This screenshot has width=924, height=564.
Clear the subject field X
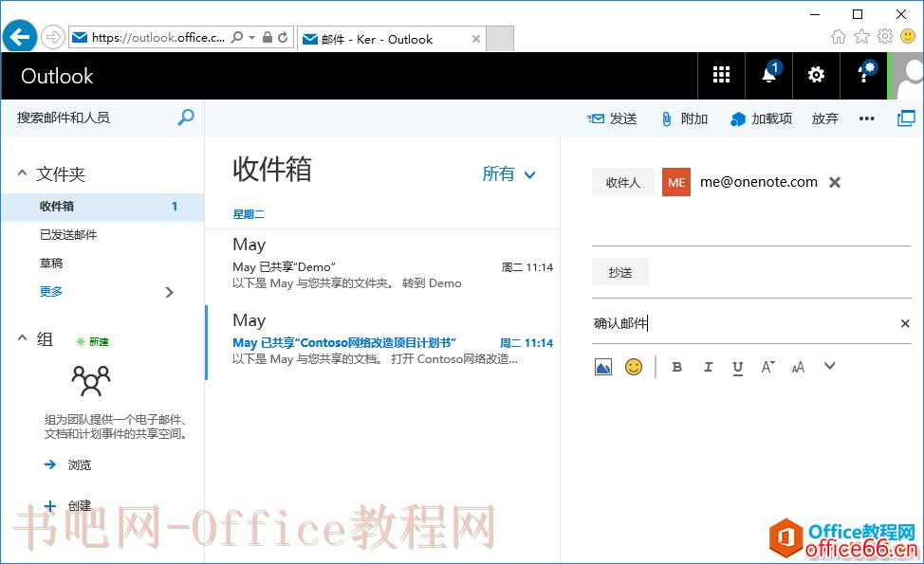905,323
